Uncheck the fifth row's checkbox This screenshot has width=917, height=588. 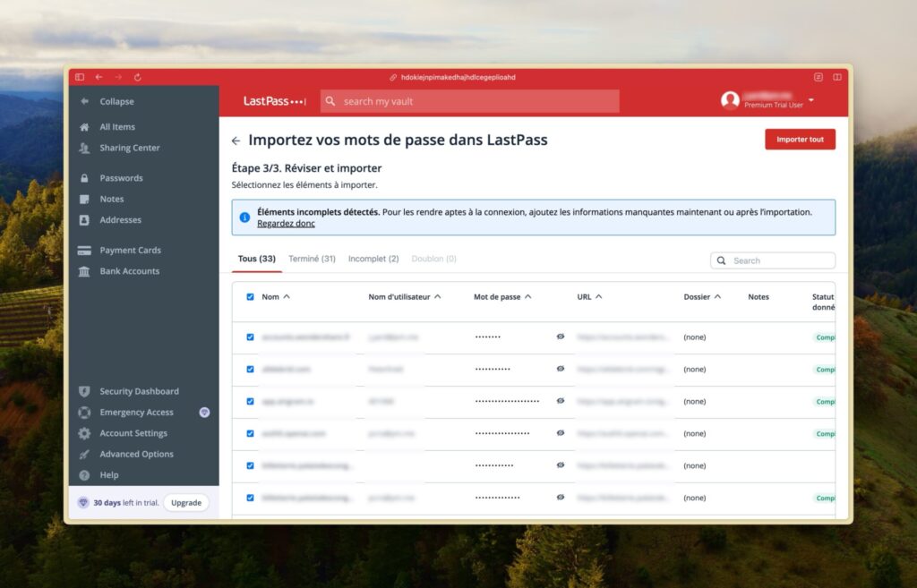[251, 466]
